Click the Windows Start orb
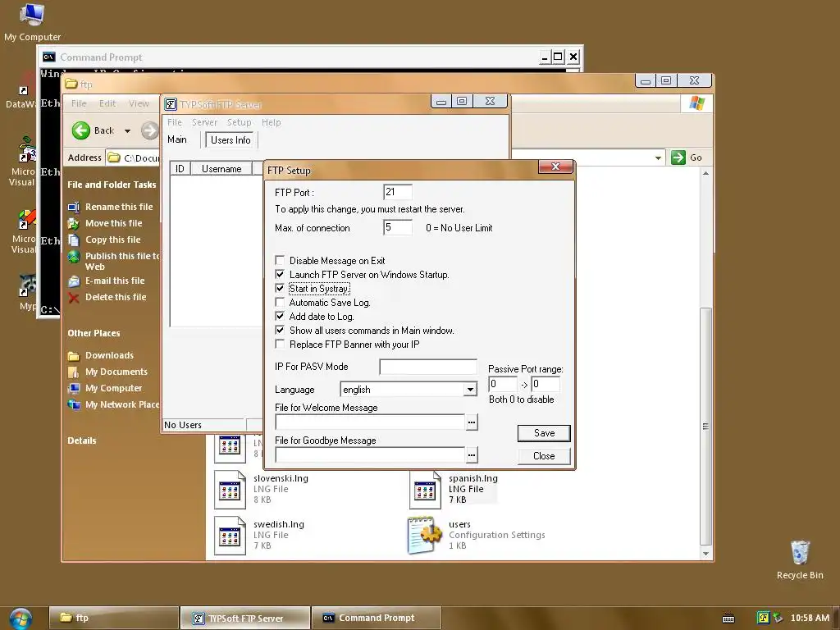This screenshot has height=630, width=840. pos(21,619)
